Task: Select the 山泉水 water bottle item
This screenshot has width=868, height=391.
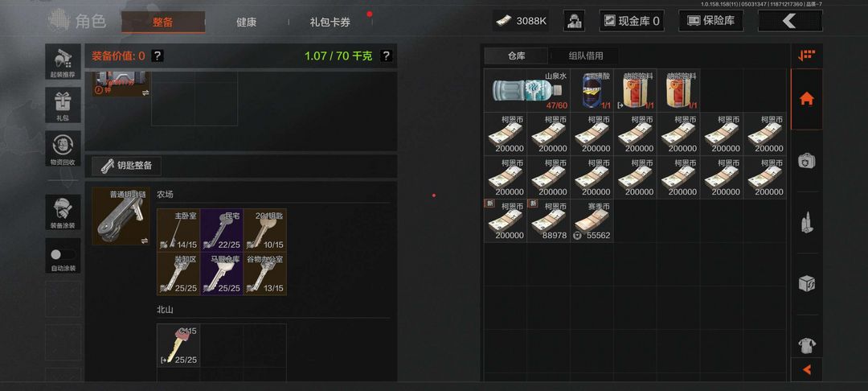Action: (527, 90)
